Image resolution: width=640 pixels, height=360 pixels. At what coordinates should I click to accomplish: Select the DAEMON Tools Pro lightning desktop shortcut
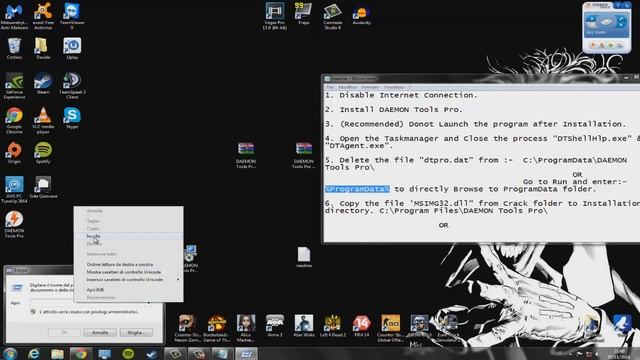pos(14,224)
